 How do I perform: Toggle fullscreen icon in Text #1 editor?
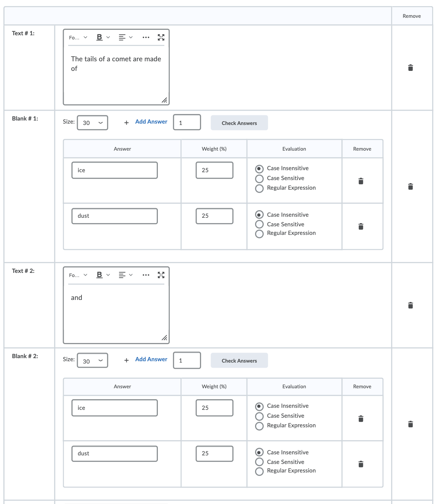coord(161,37)
